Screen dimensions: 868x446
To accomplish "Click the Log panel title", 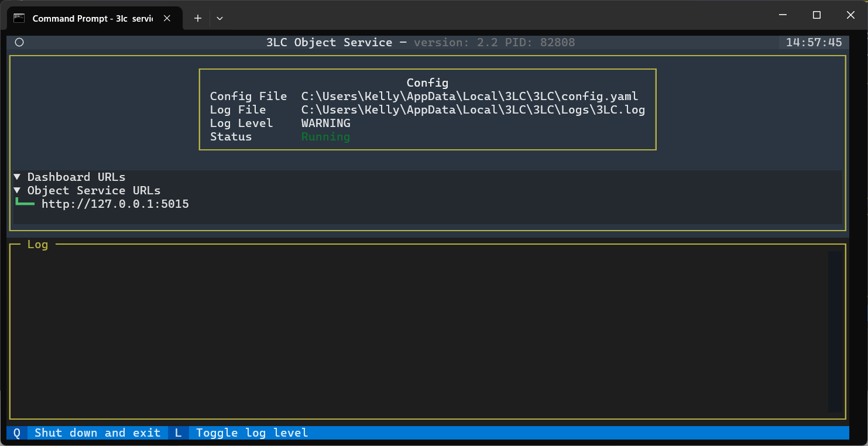I will (37, 244).
